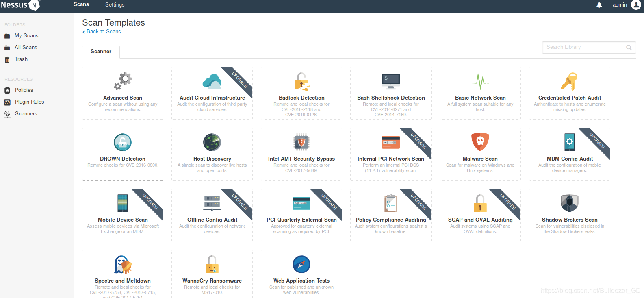Open the Settings top menu
This screenshot has height=298, width=644.
pos(115,5)
